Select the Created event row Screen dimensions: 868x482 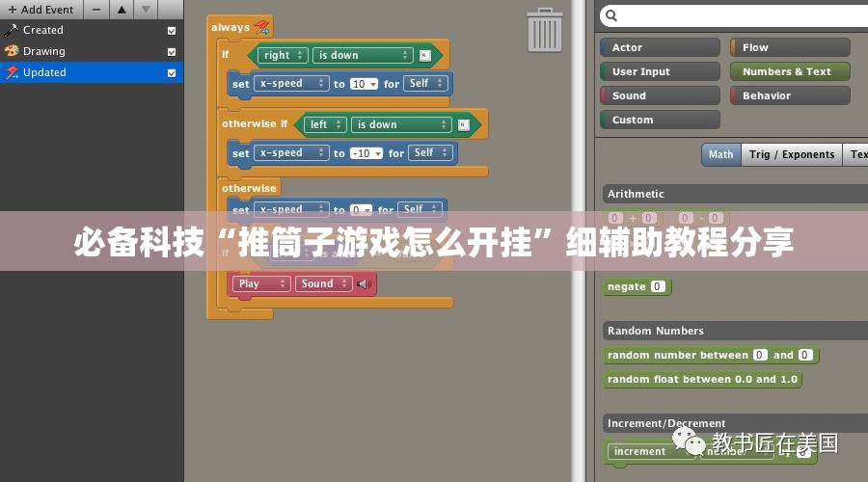tap(92, 31)
